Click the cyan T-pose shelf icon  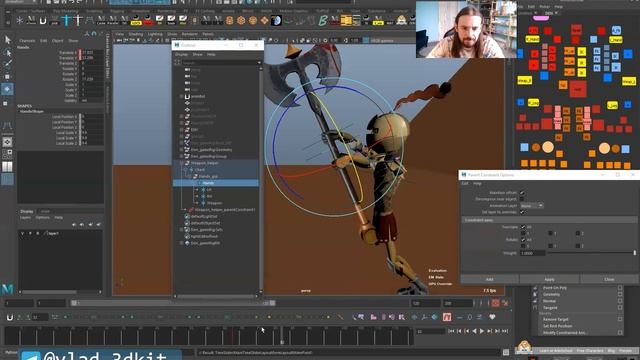click(x=66, y=20)
